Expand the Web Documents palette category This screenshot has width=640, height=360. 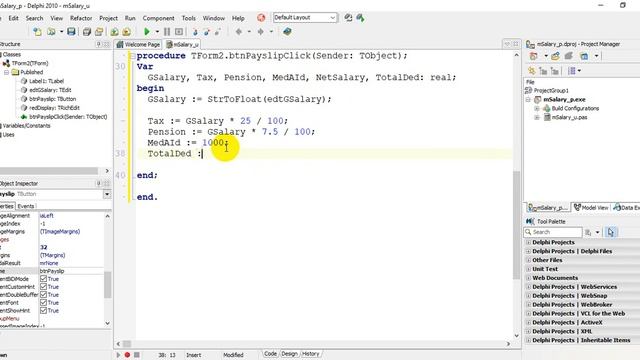pyautogui.click(x=528, y=278)
